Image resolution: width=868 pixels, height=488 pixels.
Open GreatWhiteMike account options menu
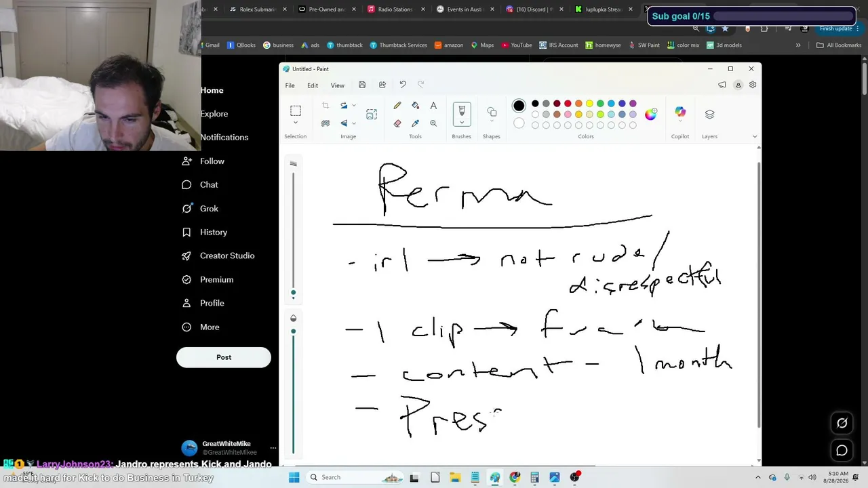pos(273,448)
